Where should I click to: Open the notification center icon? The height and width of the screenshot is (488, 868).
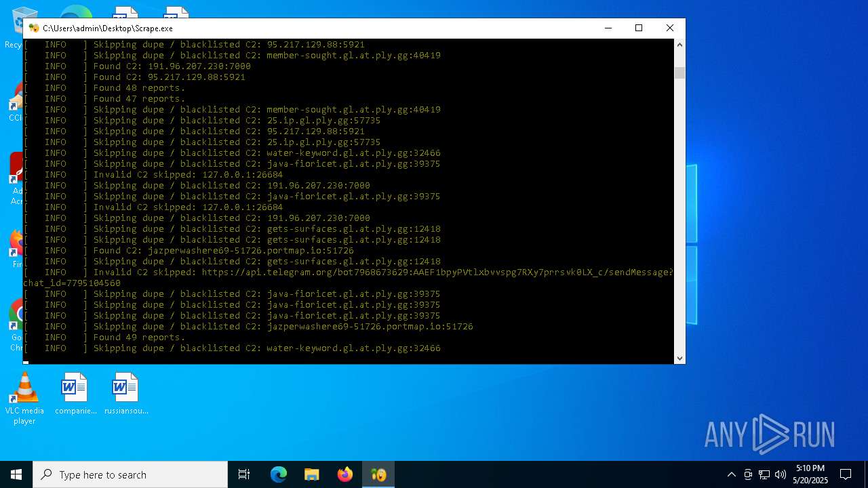coord(846,474)
